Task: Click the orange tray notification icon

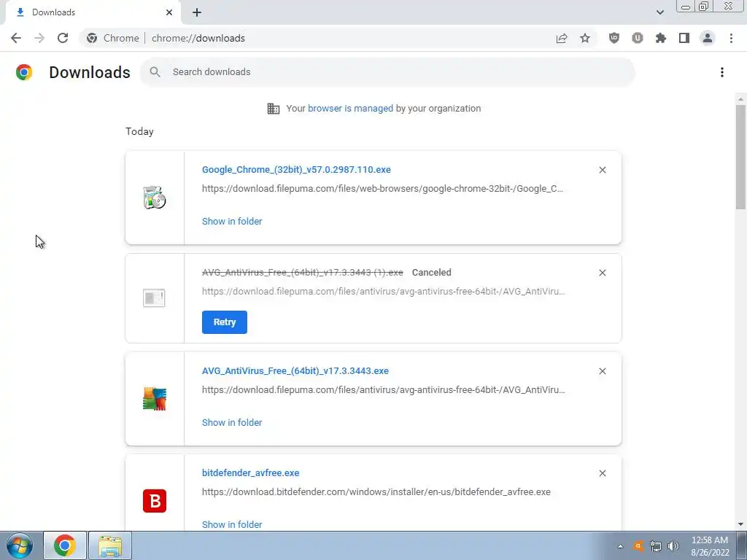Action: [638, 546]
